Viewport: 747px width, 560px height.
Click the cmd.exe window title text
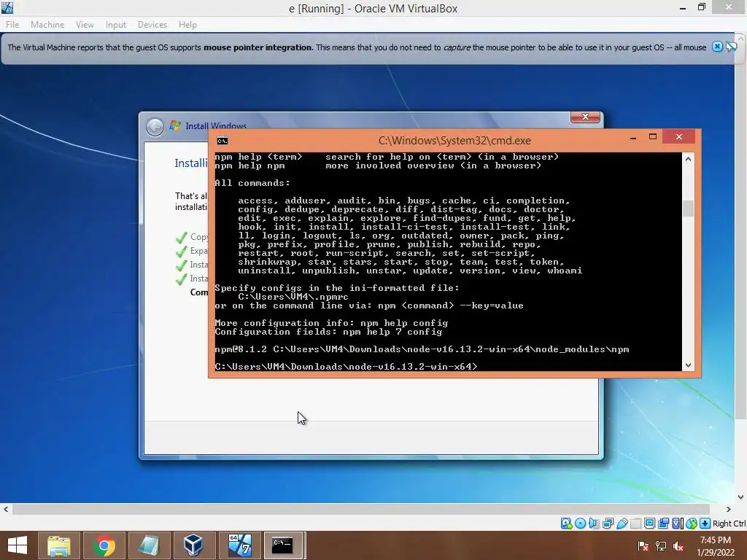pyautogui.click(x=454, y=141)
